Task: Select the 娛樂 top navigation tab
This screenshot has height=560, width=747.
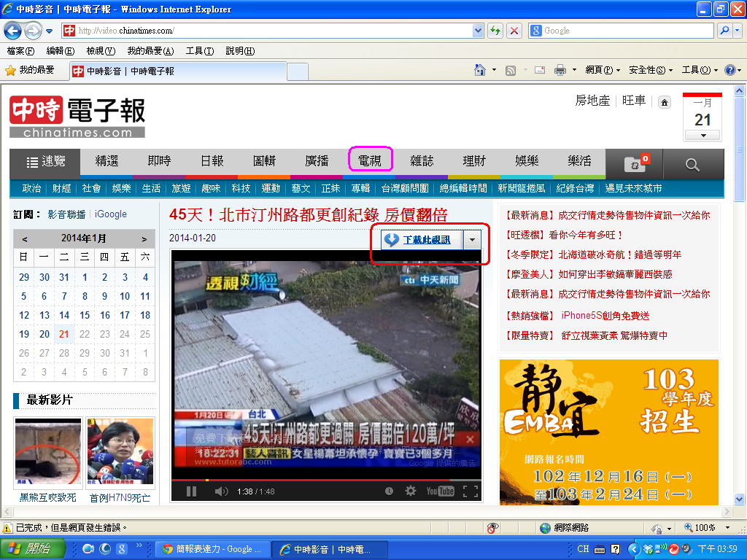Action: [527, 161]
